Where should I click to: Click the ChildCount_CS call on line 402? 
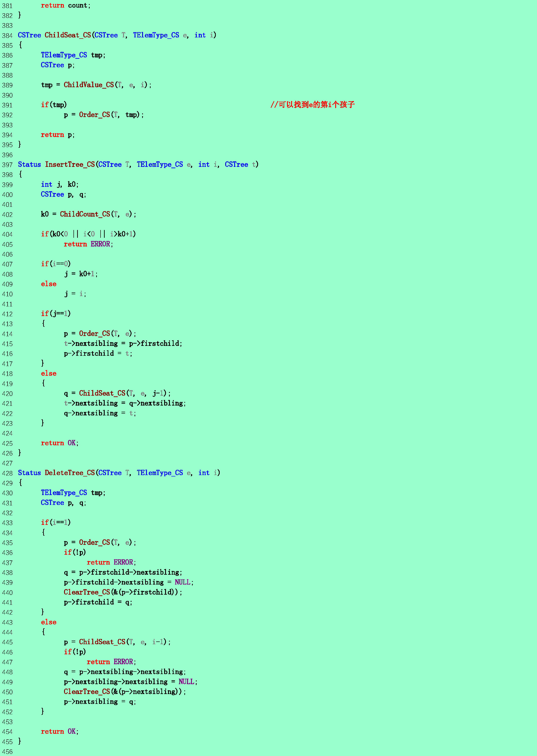pos(85,214)
